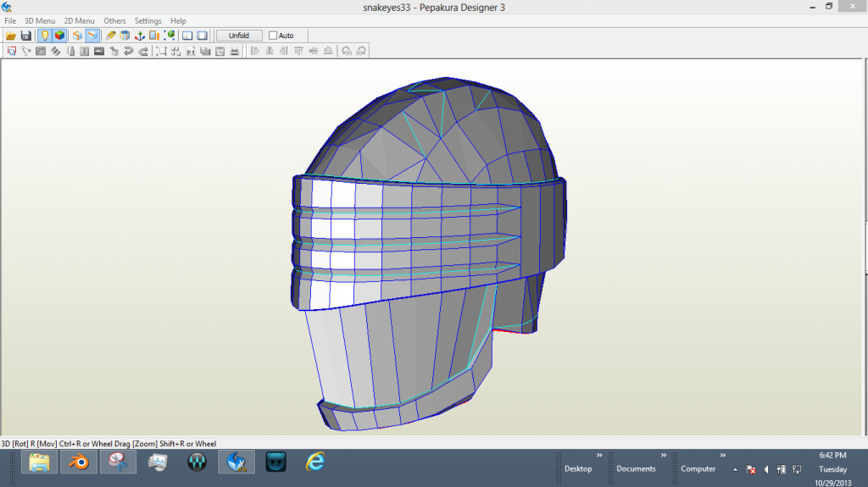
Task: Open the Settings menu
Action: (147, 20)
